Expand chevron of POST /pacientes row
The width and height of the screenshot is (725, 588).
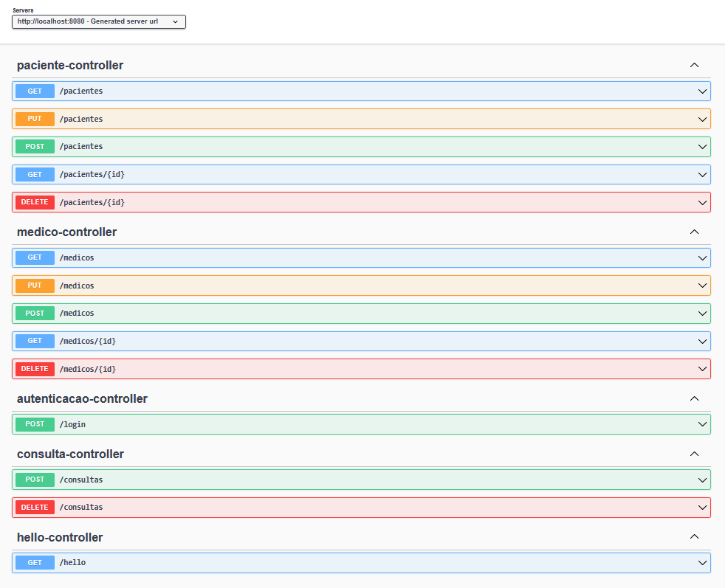coord(702,147)
